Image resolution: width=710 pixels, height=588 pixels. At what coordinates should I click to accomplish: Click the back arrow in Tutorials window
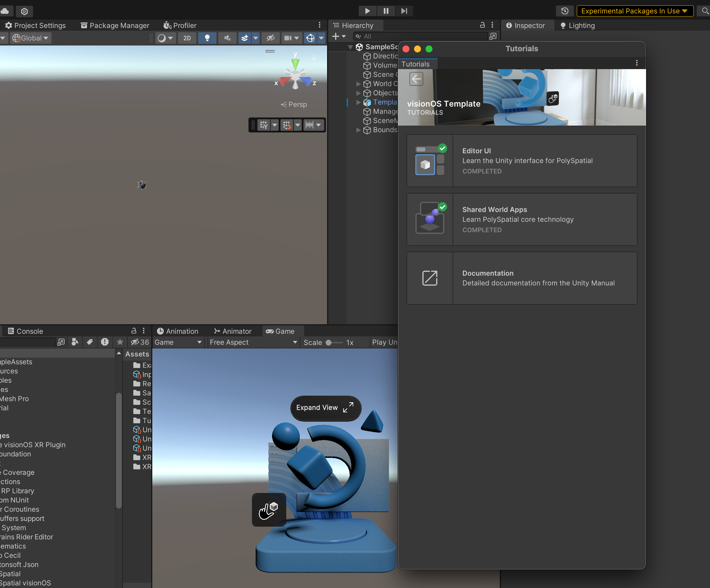[x=416, y=79]
